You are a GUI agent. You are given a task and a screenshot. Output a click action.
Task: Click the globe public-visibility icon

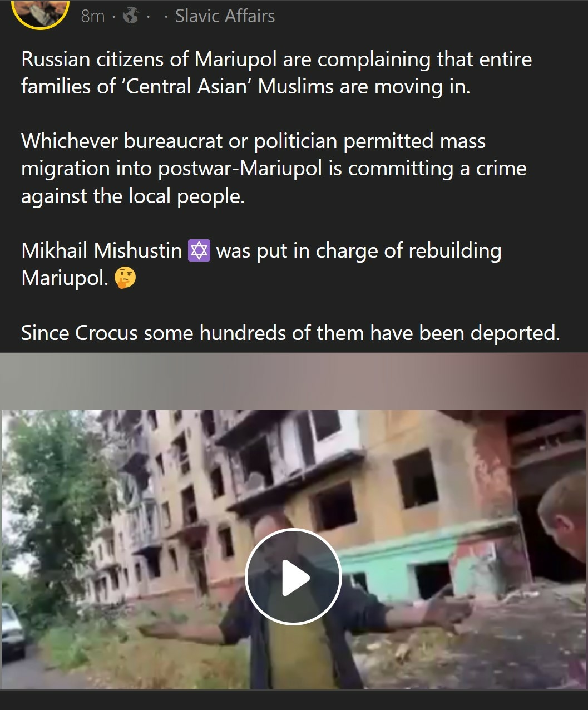click(x=130, y=17)
